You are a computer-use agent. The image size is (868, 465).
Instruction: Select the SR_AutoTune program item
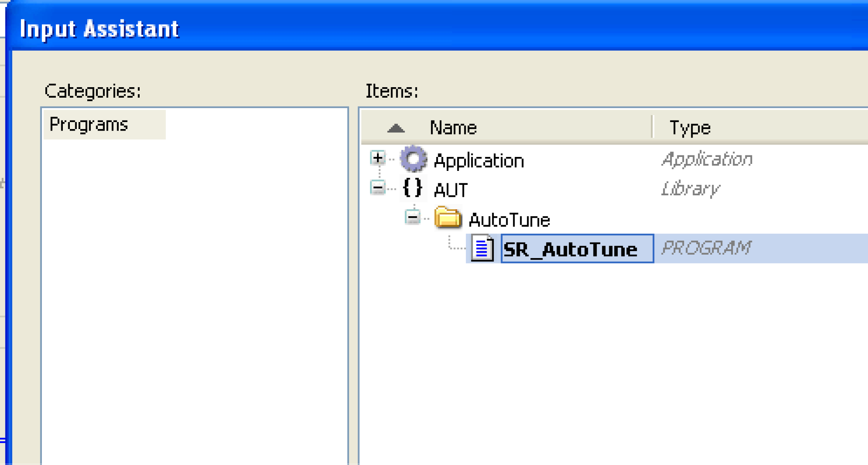570,249
